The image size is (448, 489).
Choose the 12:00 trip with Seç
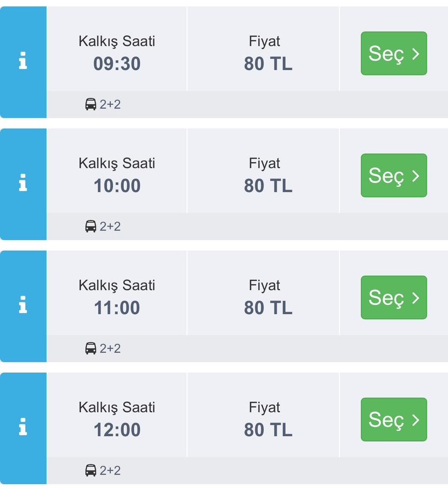click(x=394, y=419)
